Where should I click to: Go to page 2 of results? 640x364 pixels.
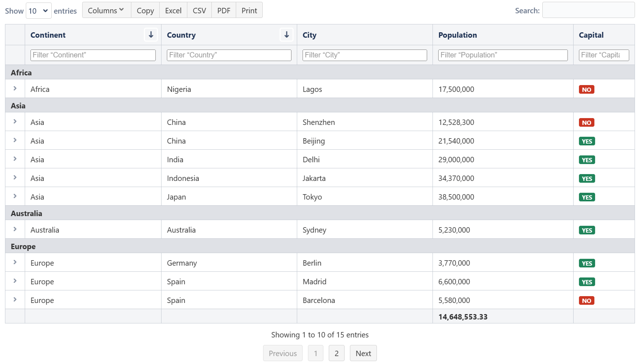point(336,353)
